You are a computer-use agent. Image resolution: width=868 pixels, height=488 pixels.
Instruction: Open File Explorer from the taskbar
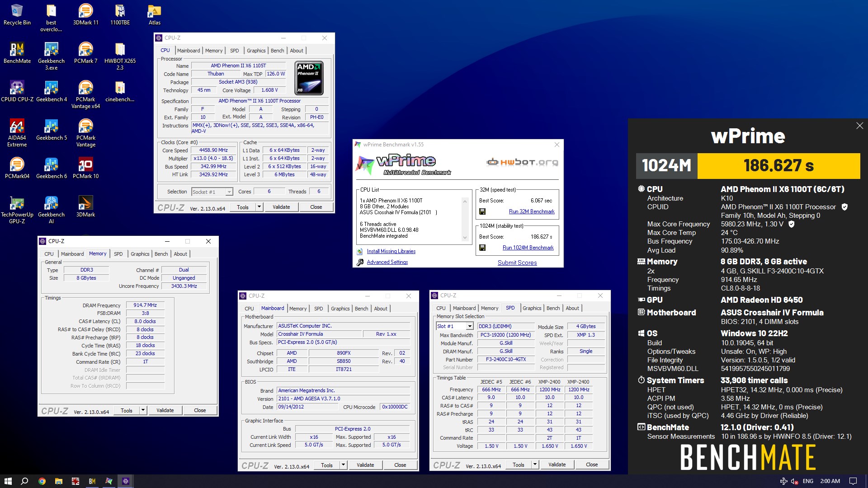pos(58,481)
